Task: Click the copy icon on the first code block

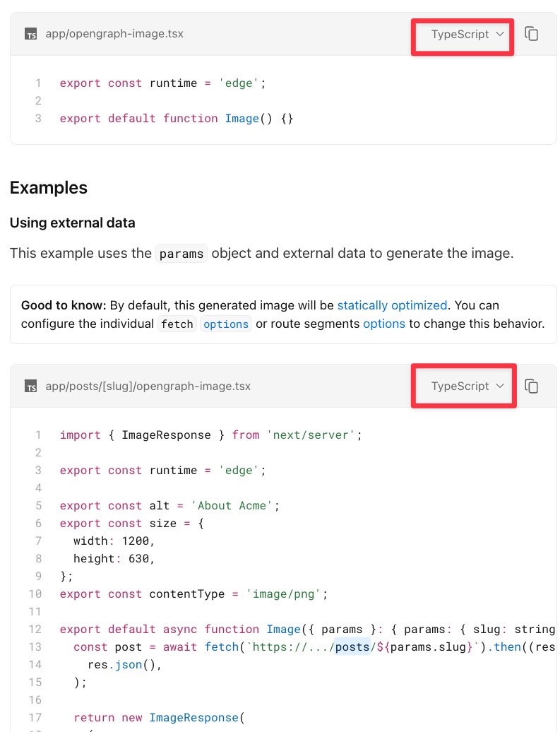Action: [x=531, y=33]
